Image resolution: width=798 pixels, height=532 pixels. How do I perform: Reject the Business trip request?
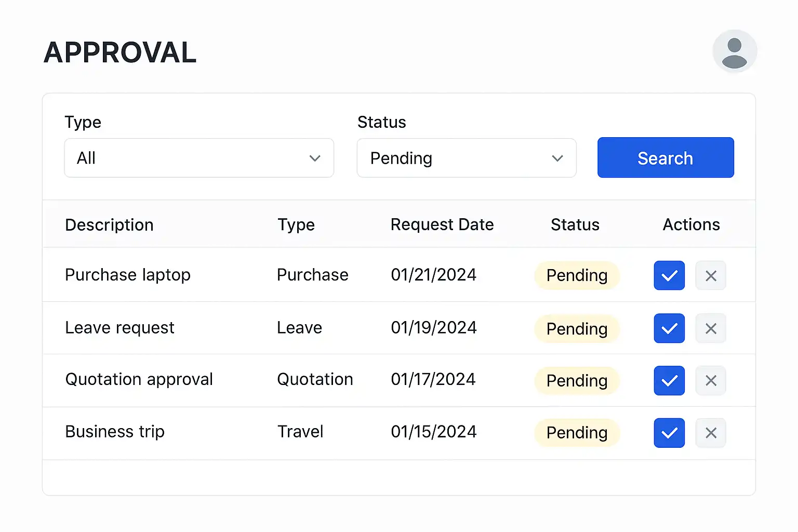(711, 433)
